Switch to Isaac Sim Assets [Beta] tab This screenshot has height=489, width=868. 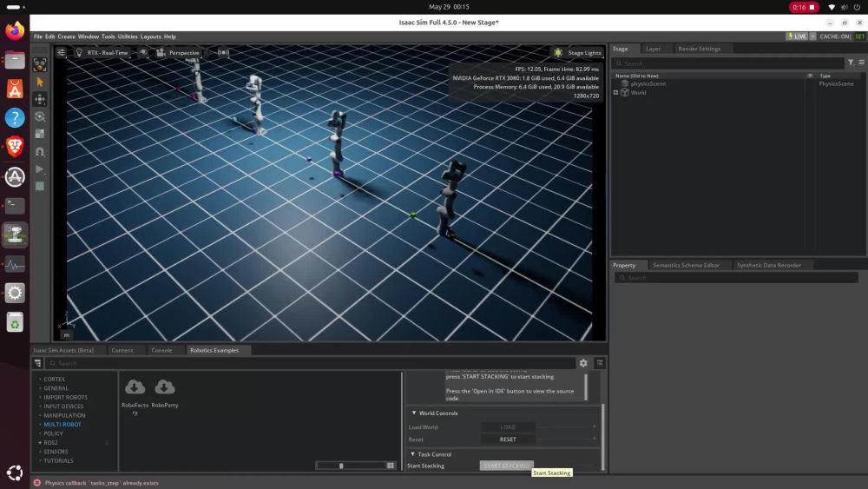(x=63, y=350)
